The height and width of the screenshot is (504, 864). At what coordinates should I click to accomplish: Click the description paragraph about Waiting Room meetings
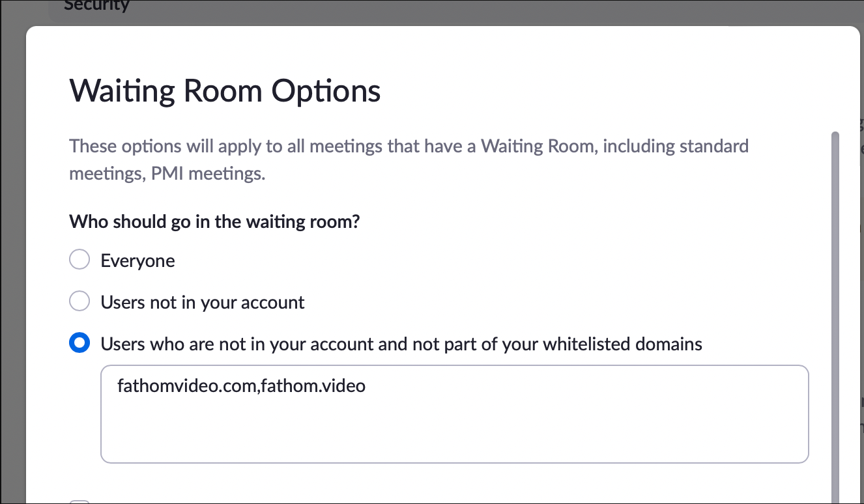coord(409,146)
